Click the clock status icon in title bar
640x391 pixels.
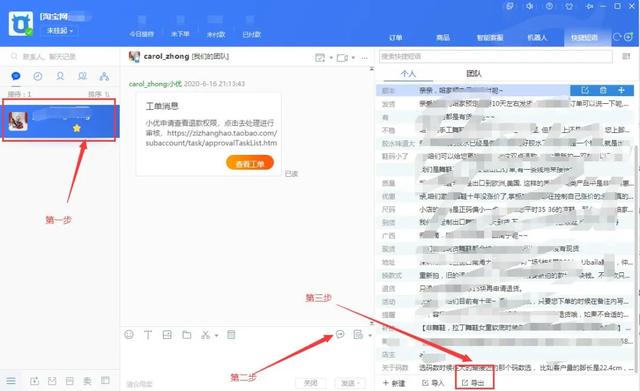(549, 6)
